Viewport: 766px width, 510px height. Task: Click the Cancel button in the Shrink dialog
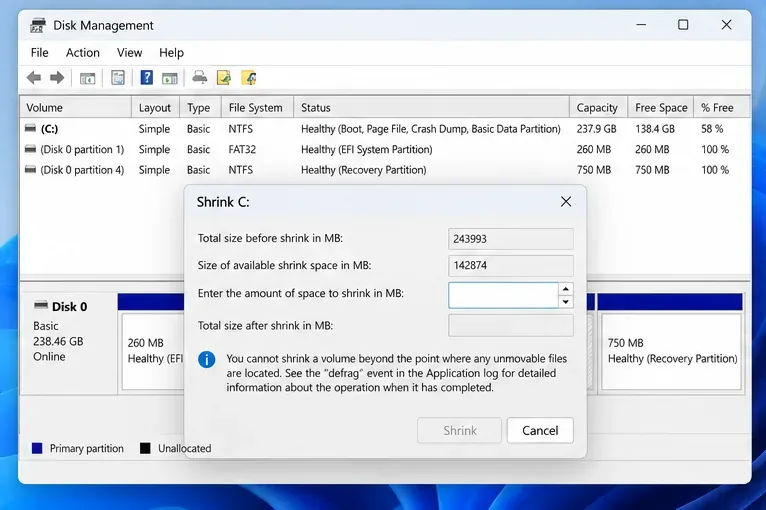pyautogui.click(x=540, y=430)
